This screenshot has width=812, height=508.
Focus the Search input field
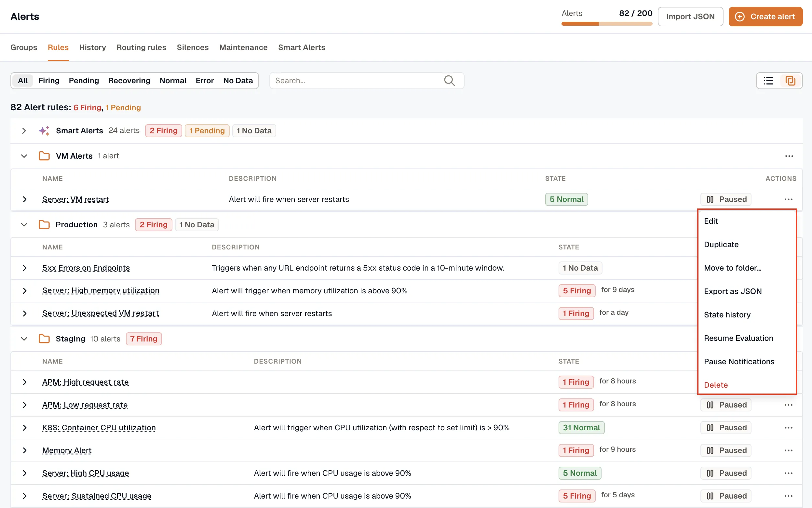367,81
